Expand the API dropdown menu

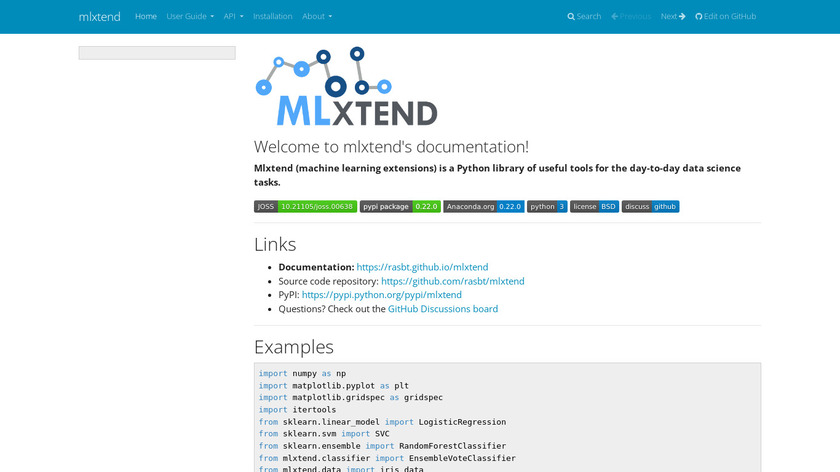(234, 17)
